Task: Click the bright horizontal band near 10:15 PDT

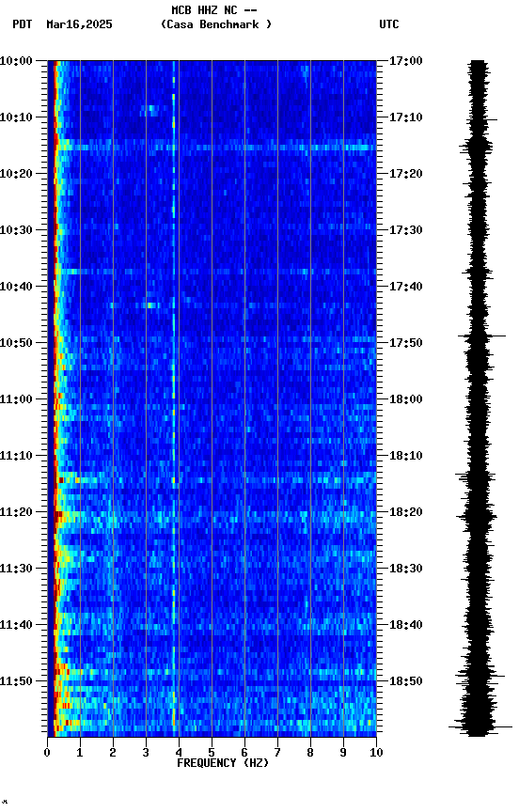Action: [x=215, y=148]
